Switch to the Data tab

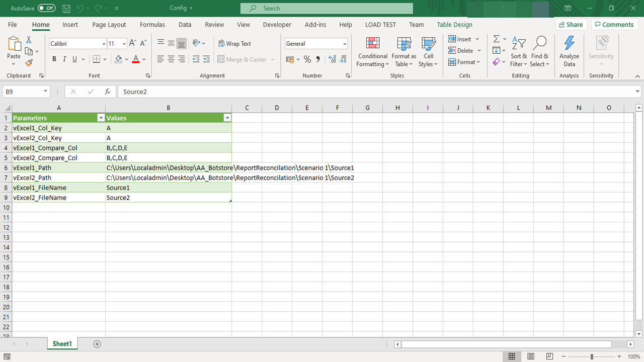click(x=185, y=25)
